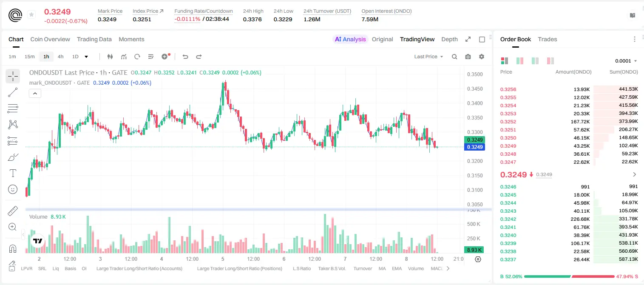Select the crosshair cursor tool
Image resolution: width=644 pixels, height=285 pixels.
[x=13, y=76]
